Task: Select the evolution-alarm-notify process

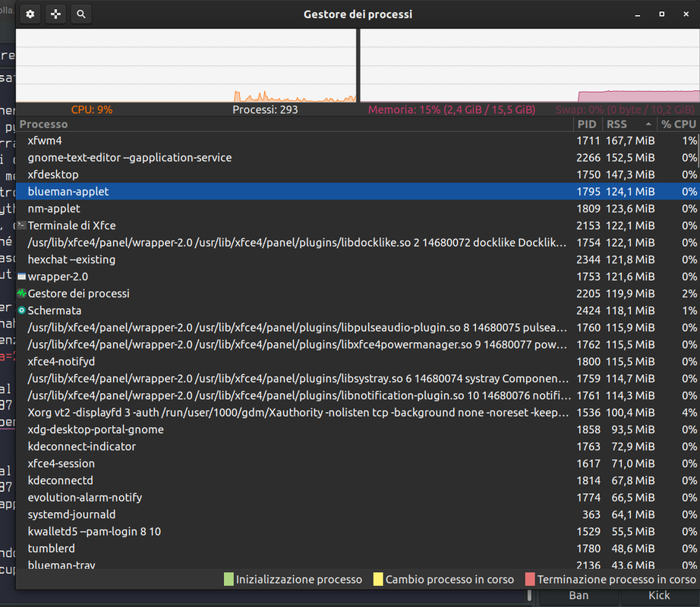Action: tap(357, 497)
